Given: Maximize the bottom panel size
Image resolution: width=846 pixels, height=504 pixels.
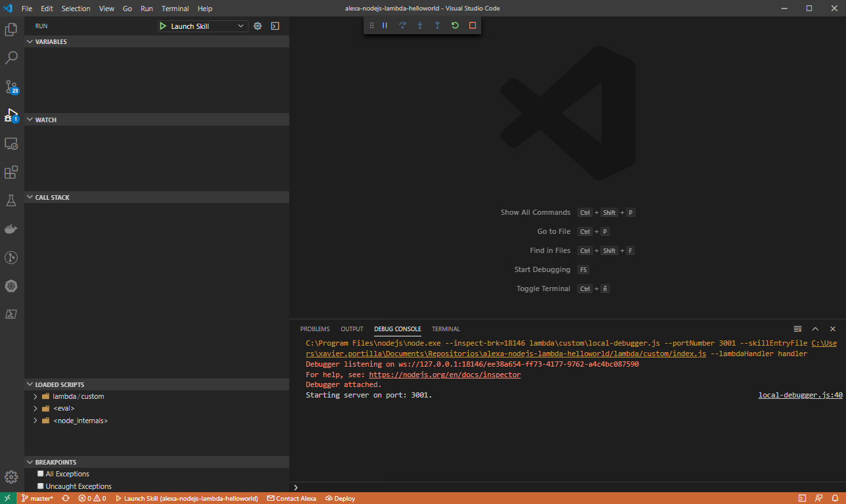Looking at the screenshot, I should [815, 329].
